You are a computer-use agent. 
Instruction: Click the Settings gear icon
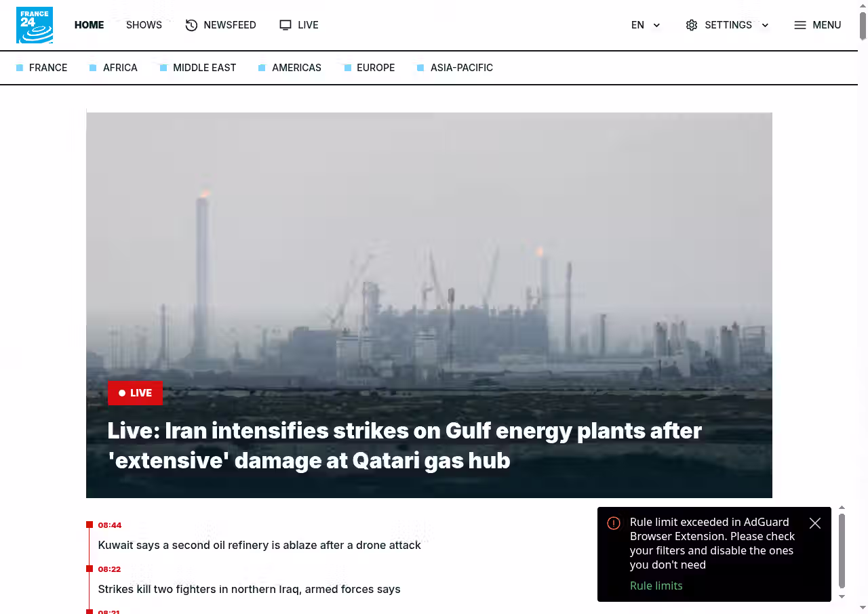point(692,25)
